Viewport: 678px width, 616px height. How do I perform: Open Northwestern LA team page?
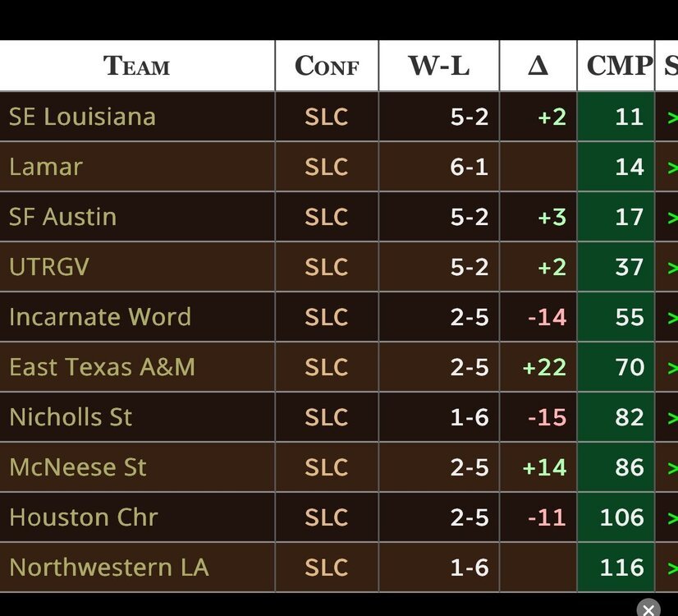108,568
